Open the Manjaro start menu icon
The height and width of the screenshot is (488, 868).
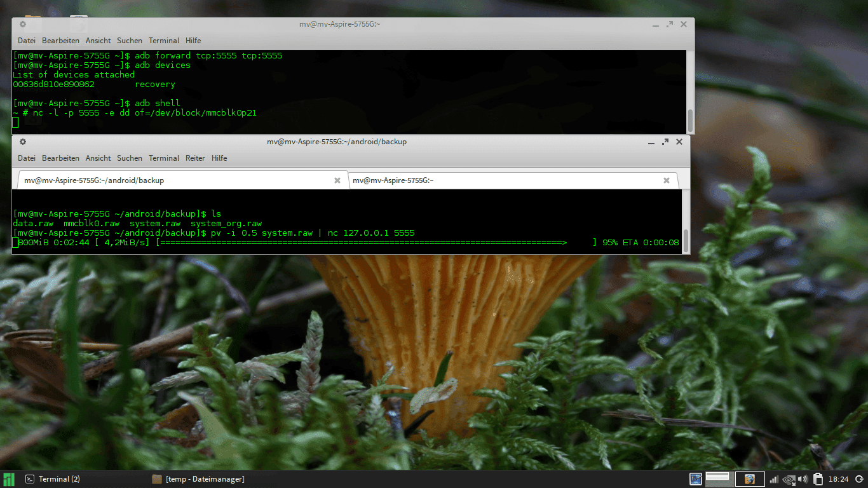point(9,479)
